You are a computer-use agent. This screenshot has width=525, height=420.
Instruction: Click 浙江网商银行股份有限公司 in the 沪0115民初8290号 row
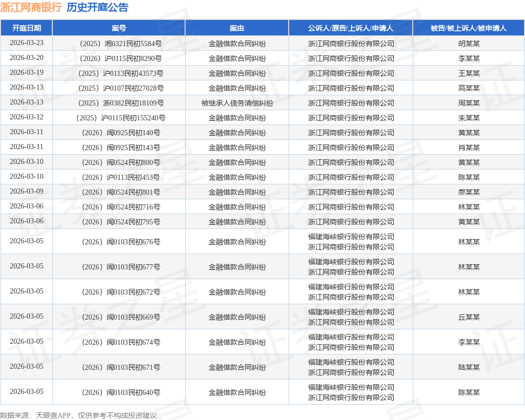pos(351,58)
